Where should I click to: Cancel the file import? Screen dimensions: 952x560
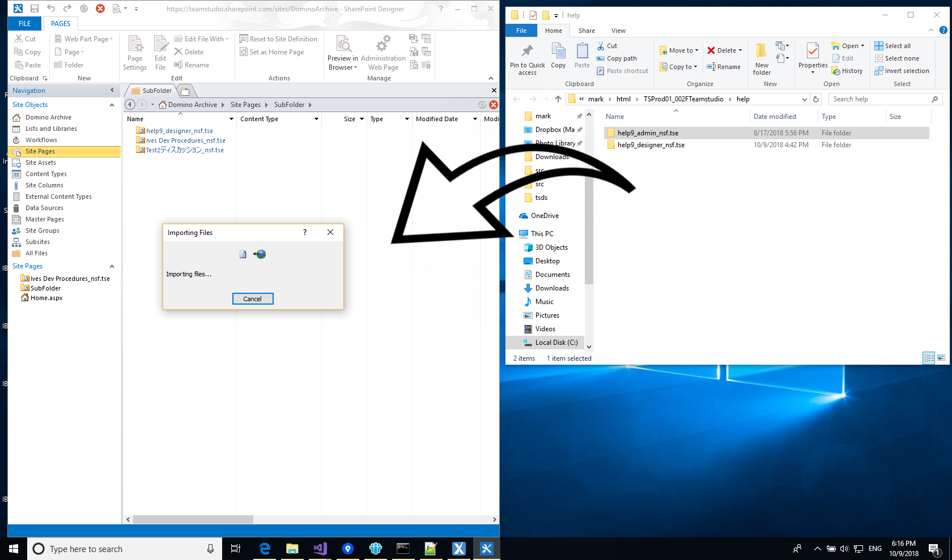point(253,298)
